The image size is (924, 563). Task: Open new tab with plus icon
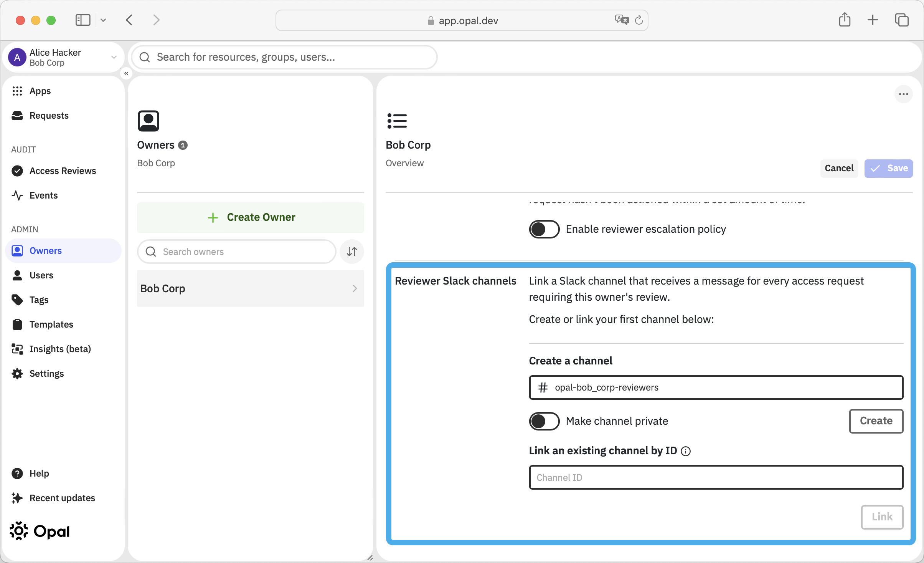pyautogui.click(x=873, y=20)
